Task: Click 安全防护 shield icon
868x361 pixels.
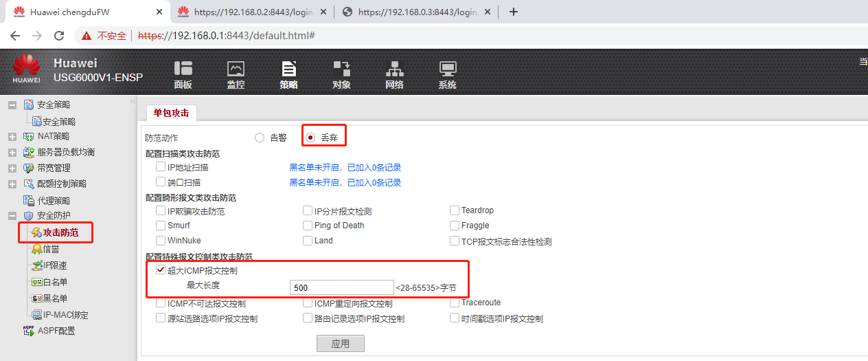Action: click(29, 216)
